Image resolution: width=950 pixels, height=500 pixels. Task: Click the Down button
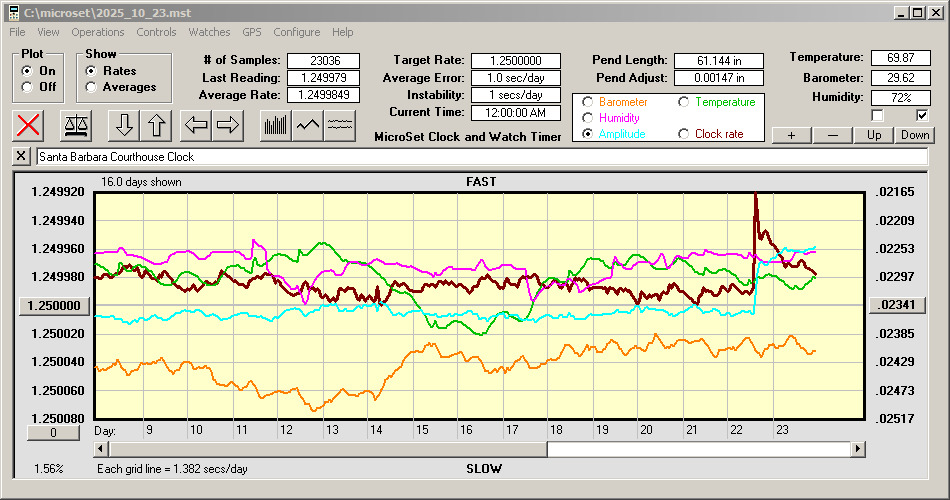click(x=914, y=135)
